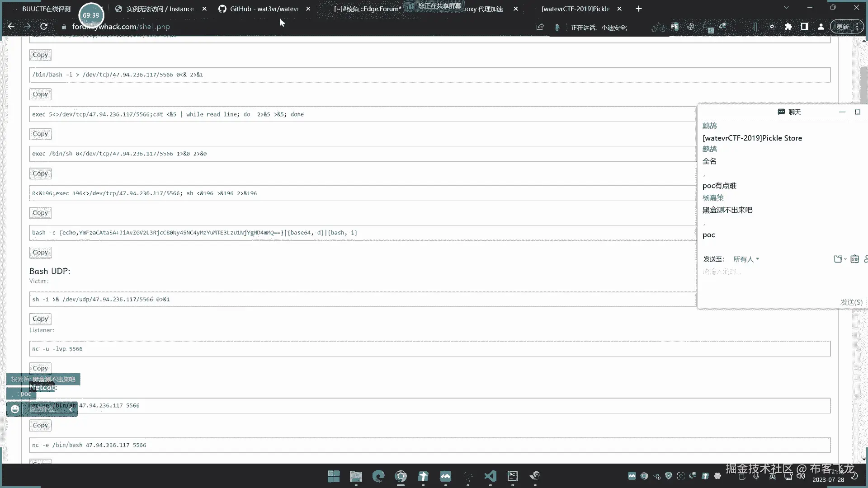
Task: Switch to the BUUCTF tab
Action: coord(46,9)
